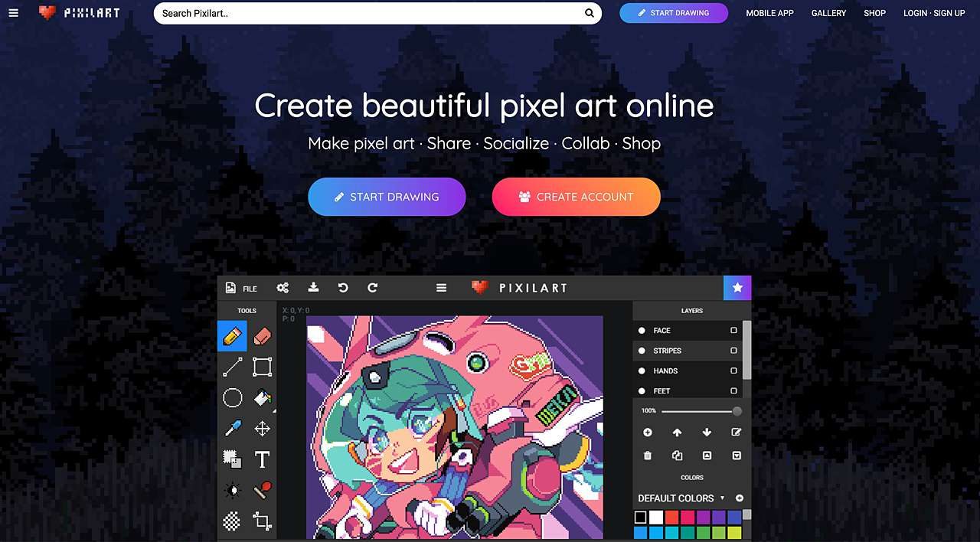Image resolution: width=980 pixels, height=542 pixels.
Task: Select the Text tool
Action: [262, 459]
